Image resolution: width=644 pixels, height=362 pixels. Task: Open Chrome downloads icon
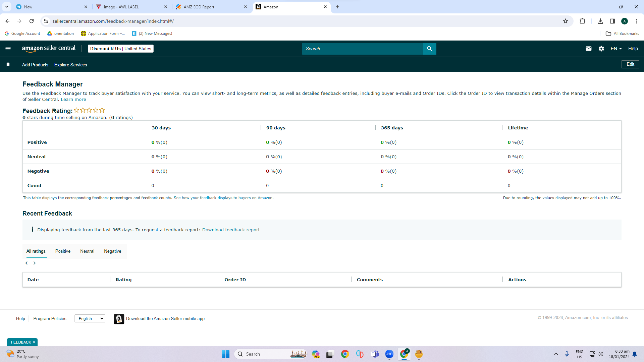pyautogui.click(x=600, y=21)
